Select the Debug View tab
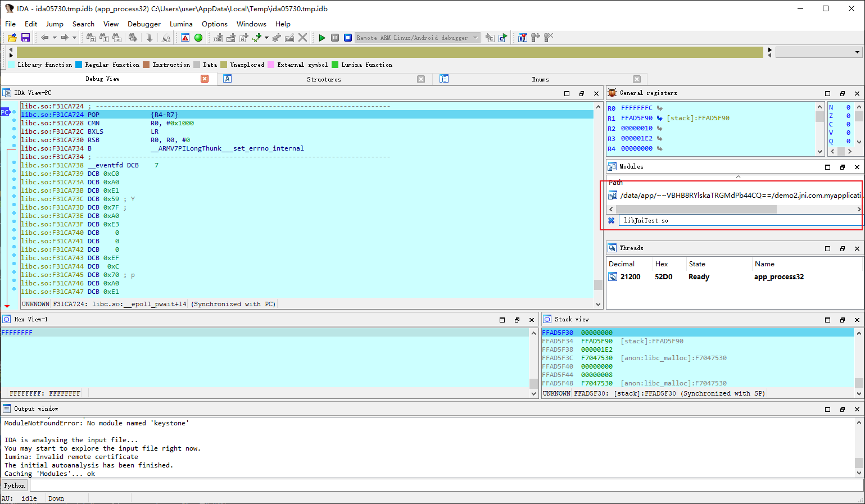Viewport: 865px width, 504px height. (x=102, y=79)
